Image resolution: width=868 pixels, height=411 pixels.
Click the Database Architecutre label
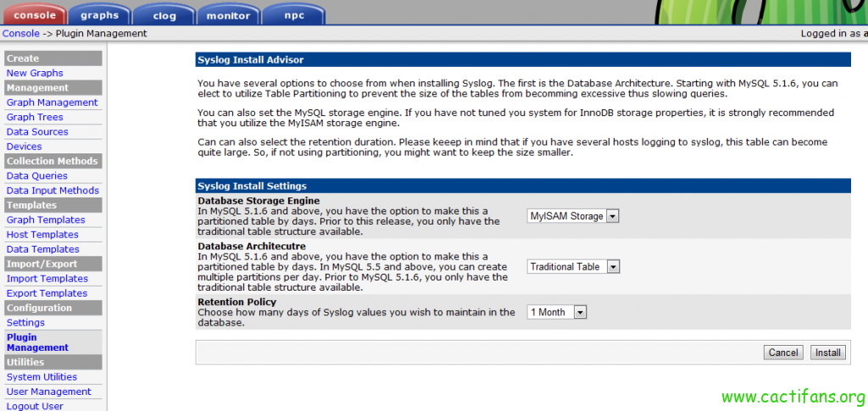[251, 246]
